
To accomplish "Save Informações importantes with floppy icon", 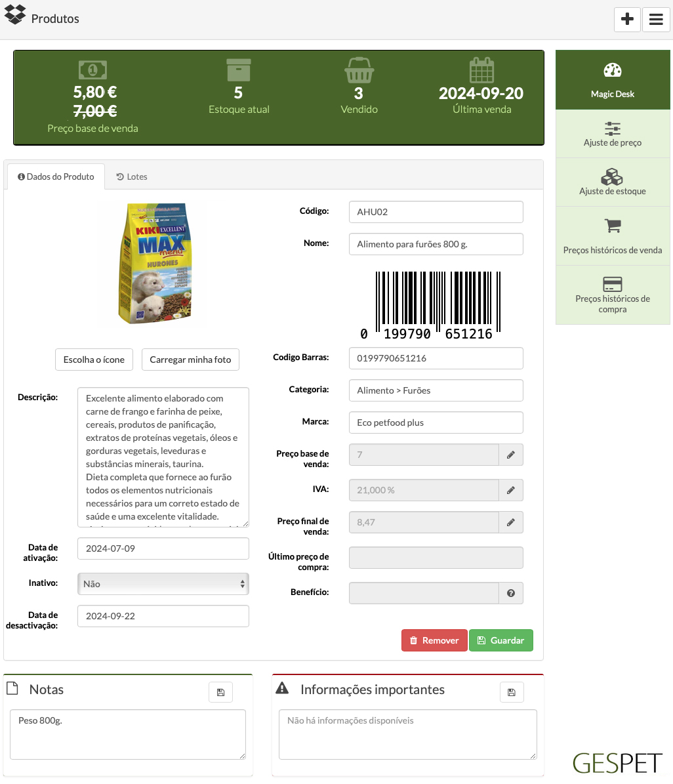I will point(512,693).
